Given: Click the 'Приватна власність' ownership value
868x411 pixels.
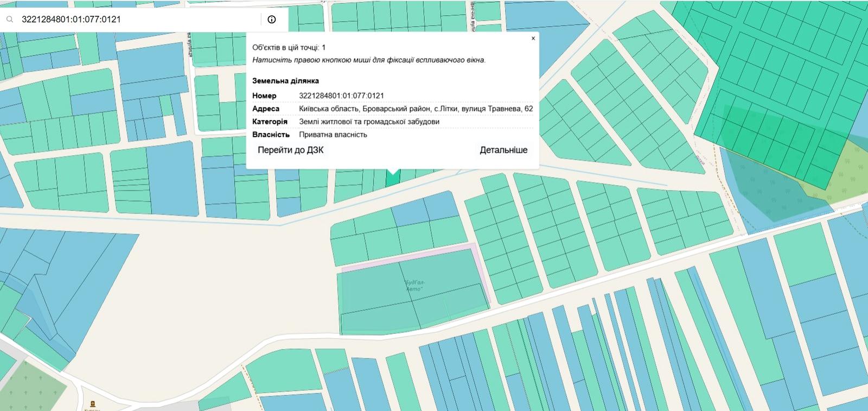Looking at the screenshot, I should (x=333, y=135).
